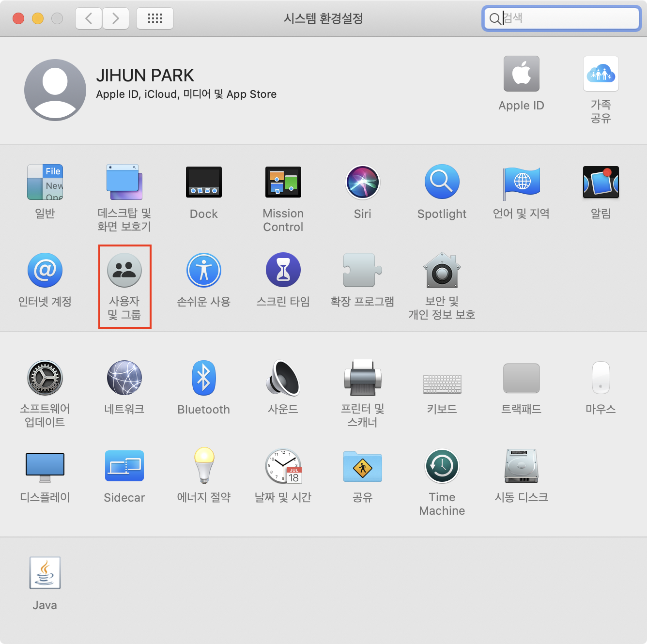Open the 알림 (Notifications) icon
The image size is (647, 644).
pyautogui.click(x=601, y=182)
